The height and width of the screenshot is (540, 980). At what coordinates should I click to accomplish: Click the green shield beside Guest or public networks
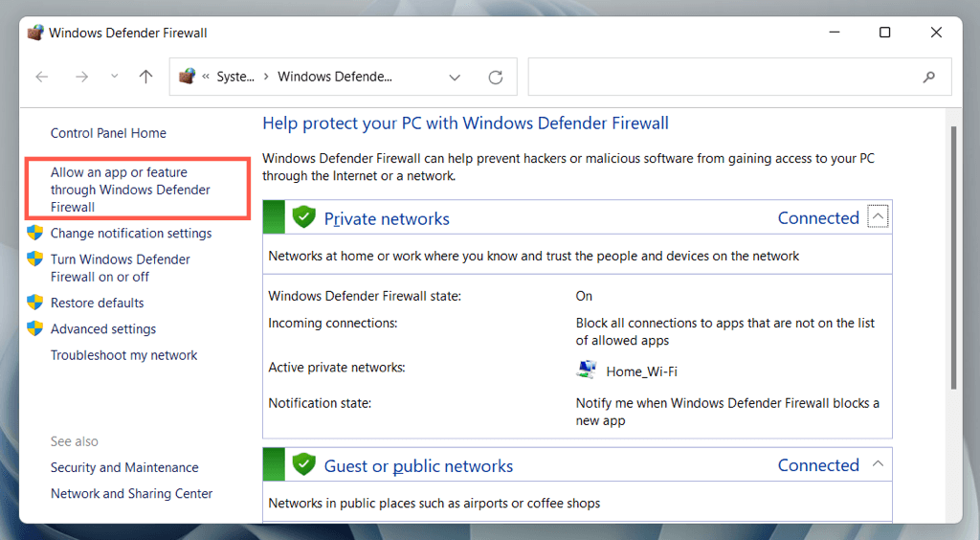(x=304, y=465)
